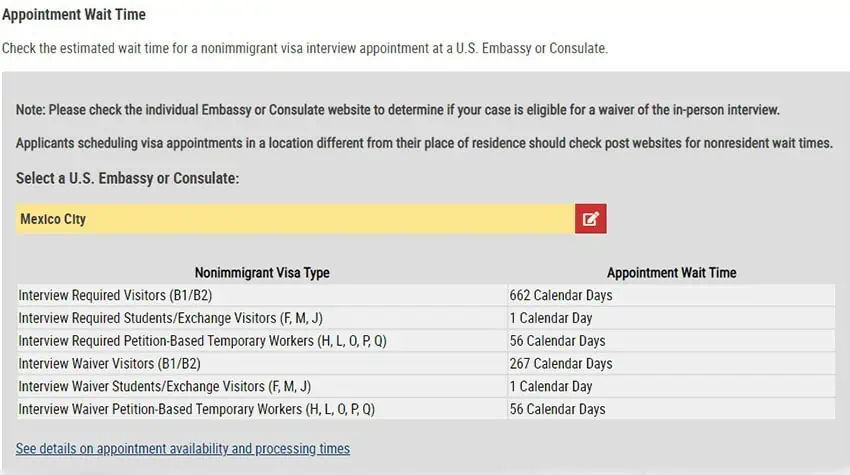
Task: Open the Mexico City embassy selector field
Action: point(295,219)
